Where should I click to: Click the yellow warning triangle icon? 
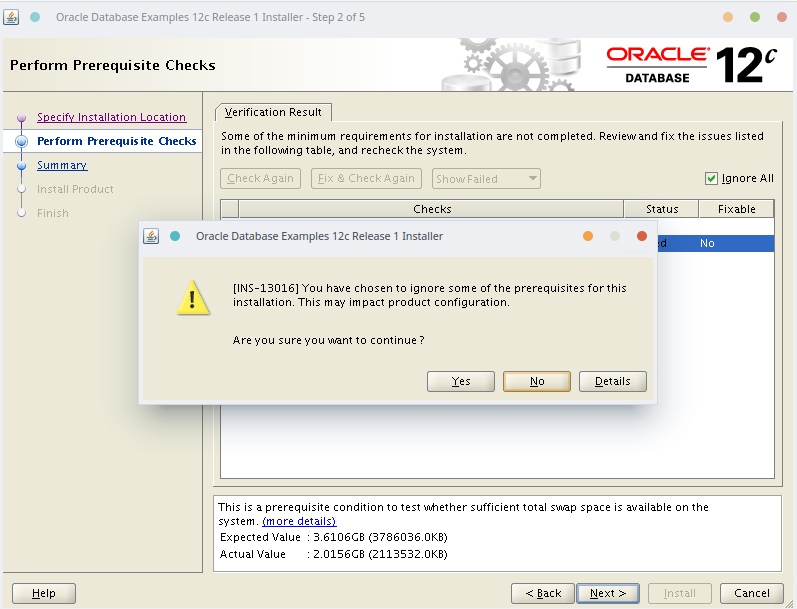tap(193, 297)
